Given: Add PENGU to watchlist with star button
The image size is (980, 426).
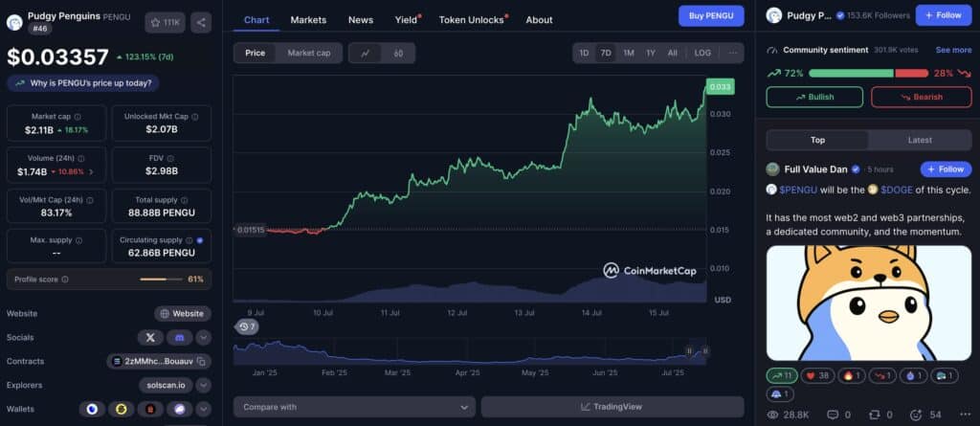Looking at the screenshot, I should pyautogui.click(x=166, y=23).
